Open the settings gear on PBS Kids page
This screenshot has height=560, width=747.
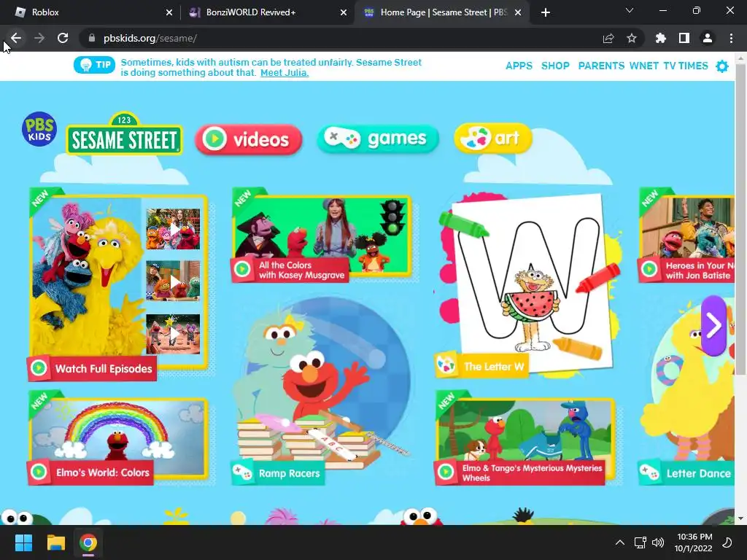pyautogui.click(x=722, y=66)
